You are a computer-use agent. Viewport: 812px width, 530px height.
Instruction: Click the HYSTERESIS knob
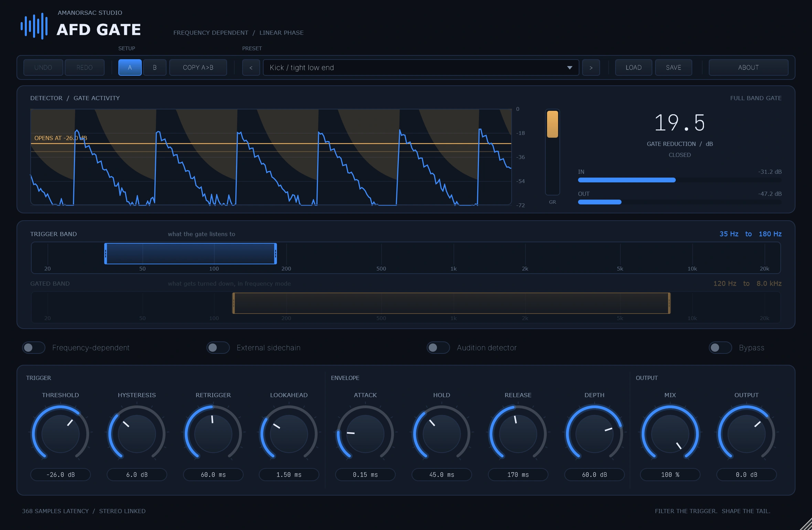137,434
